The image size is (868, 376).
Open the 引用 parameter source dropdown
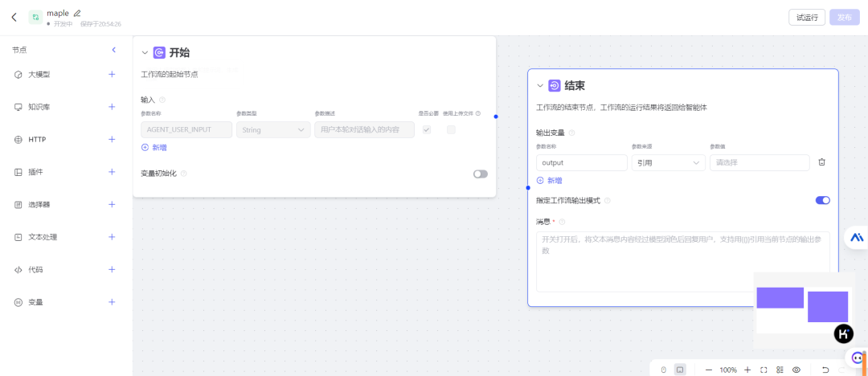(x=668, y=162)
